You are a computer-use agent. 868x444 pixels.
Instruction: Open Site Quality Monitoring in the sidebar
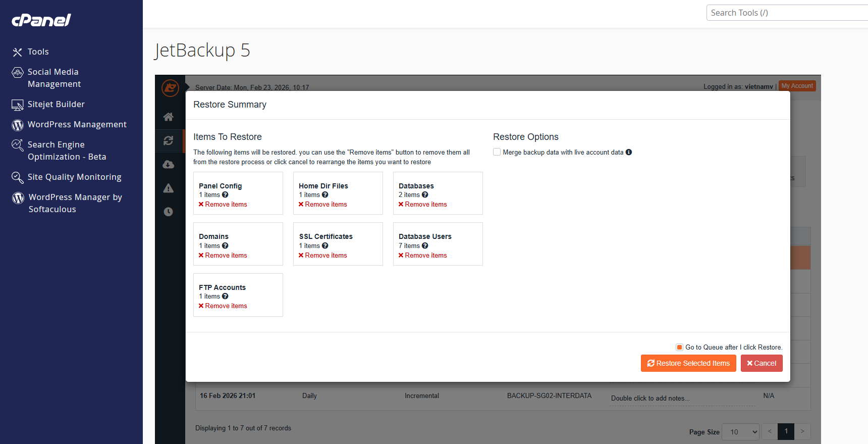74,177
